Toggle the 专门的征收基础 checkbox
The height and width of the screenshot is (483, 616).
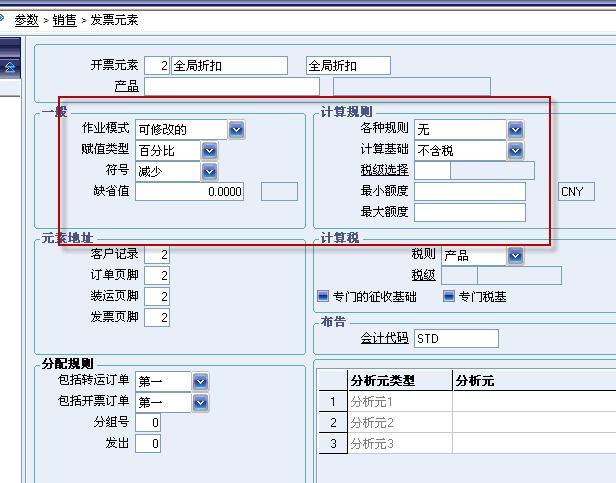(323, 296)
